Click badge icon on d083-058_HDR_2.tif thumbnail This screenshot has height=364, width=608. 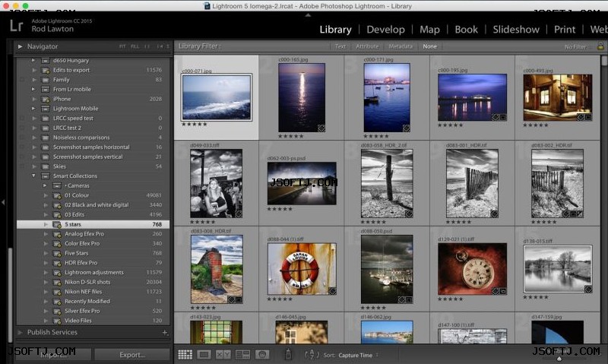pos(408,214)
